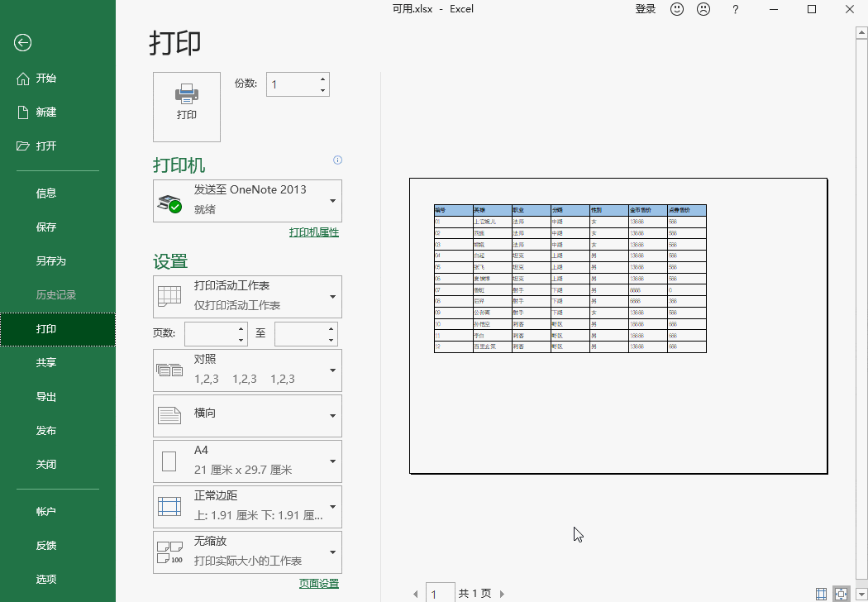
Task: Click the back arrow to leave backstage
Action: 22,43
